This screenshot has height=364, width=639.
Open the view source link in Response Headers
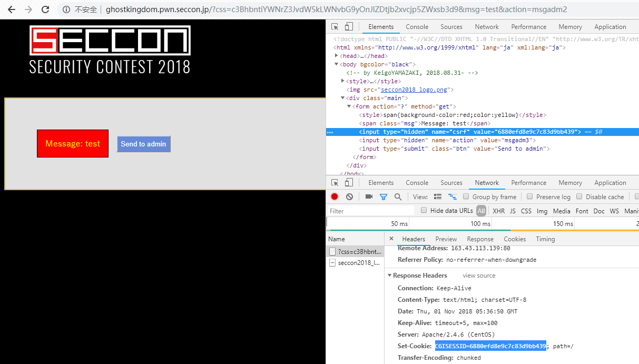[478, 276]
